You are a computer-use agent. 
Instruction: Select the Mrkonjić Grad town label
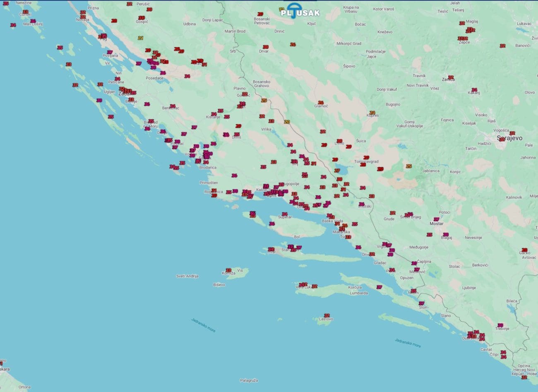(348, 43)
